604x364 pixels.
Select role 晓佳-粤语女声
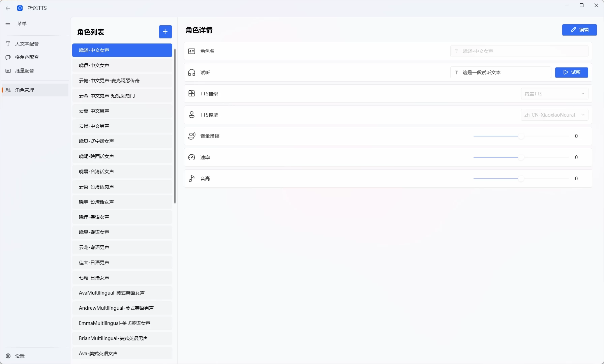pyautogui.click(x=122, y=217)
